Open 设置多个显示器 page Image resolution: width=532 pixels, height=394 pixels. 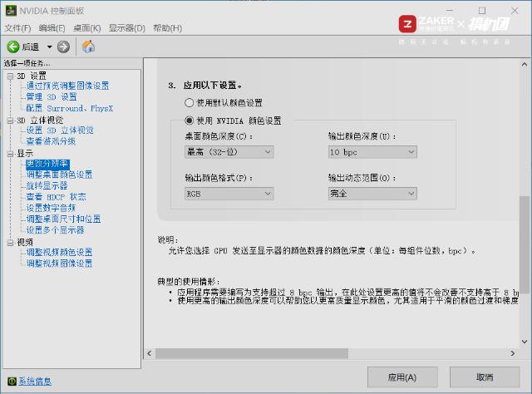(56, 230)
